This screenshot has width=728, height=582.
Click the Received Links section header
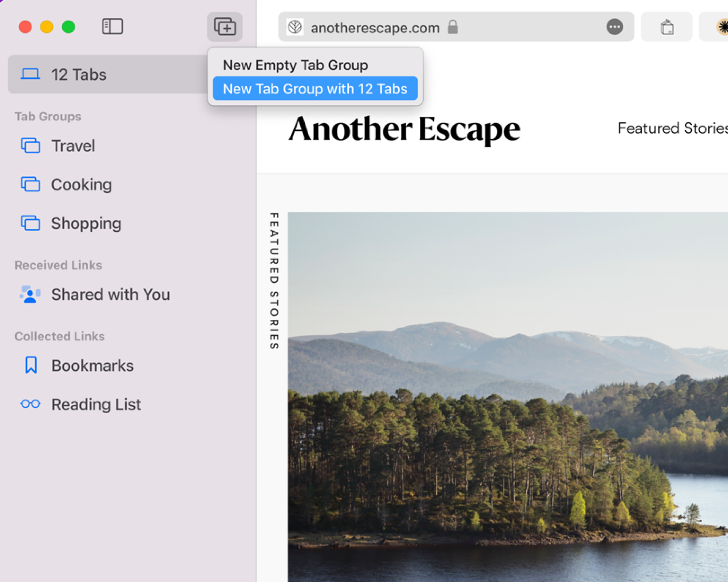(58, 265)
